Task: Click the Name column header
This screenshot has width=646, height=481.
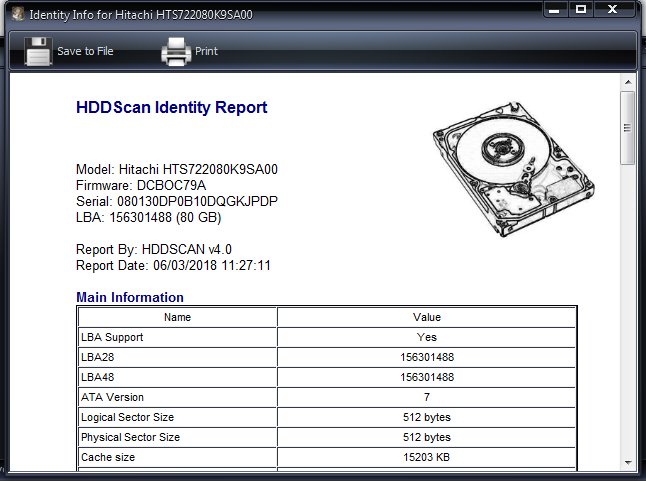Action: (178, 317)
